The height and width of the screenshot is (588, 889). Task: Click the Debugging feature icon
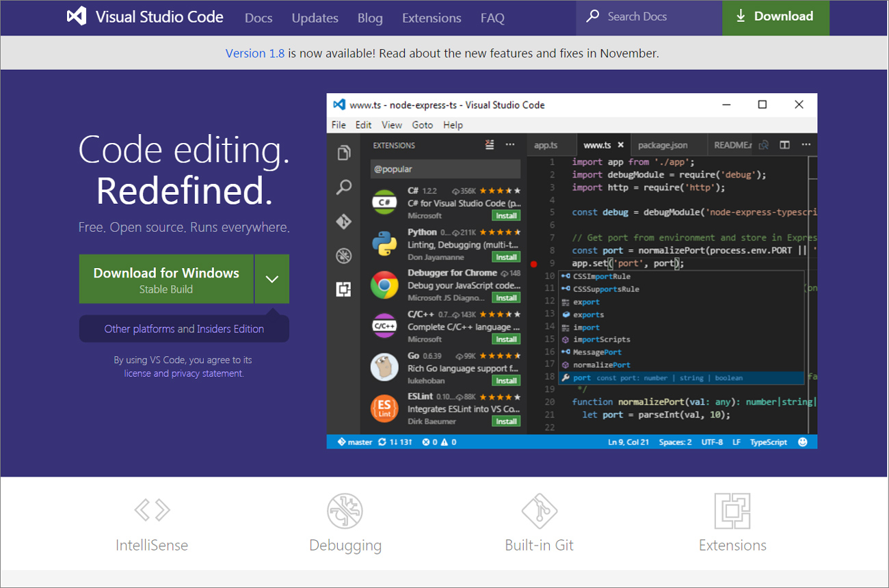pos(345,511)
